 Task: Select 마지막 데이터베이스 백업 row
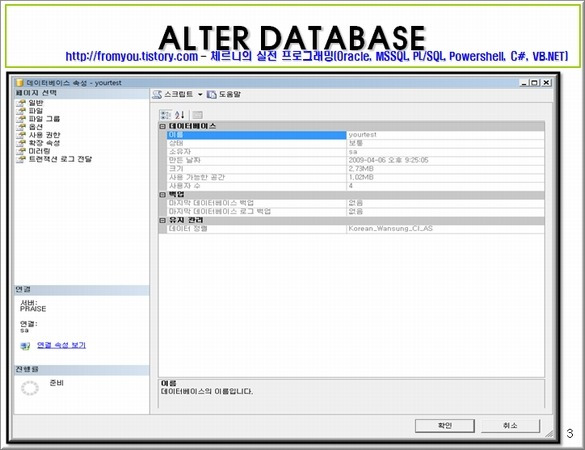[355, 203]
